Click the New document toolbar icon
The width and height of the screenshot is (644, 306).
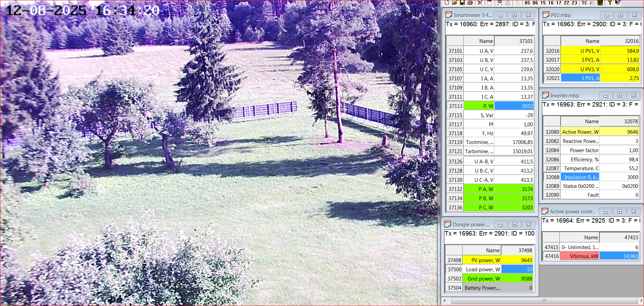(x=447, y=3)
